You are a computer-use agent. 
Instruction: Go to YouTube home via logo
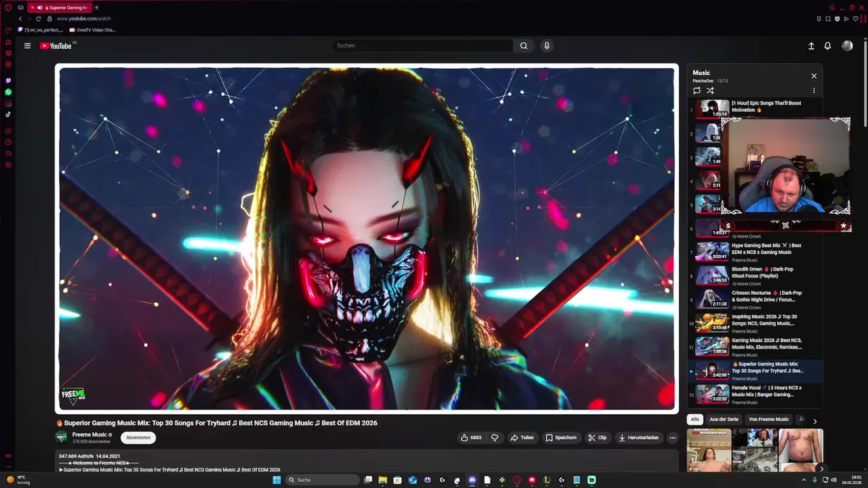coord(56,46)
